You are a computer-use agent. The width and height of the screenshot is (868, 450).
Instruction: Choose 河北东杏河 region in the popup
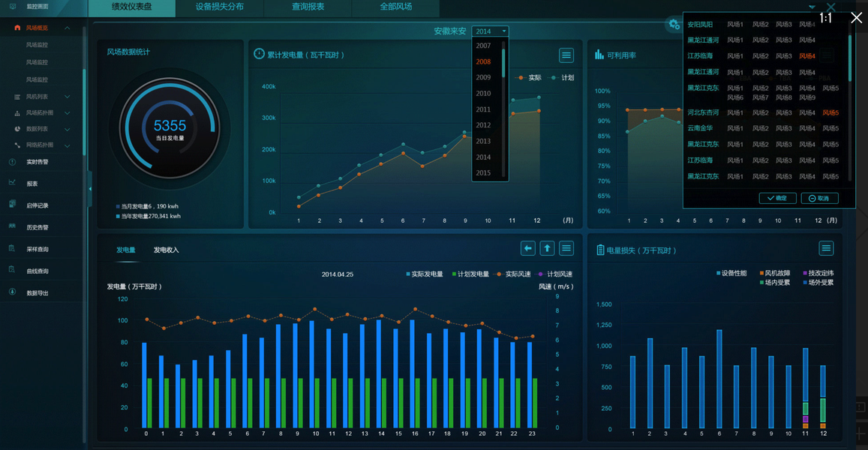click(x=703, y=112)
